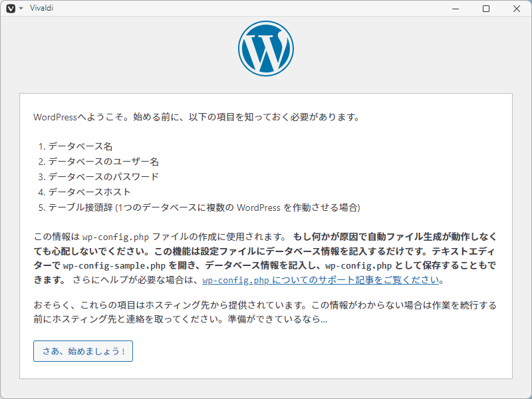
Task: Close the Vivaldi window
Action: pyautogui.click(x=517, y=8)
